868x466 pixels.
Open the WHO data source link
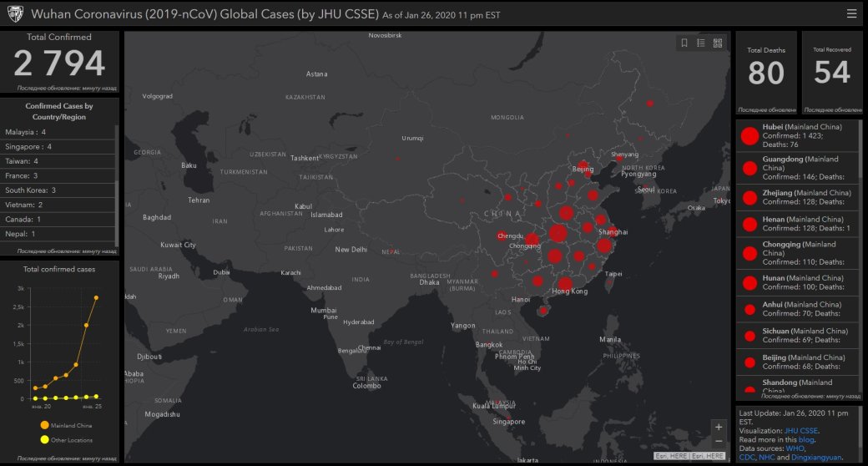[x=795, y=448]
